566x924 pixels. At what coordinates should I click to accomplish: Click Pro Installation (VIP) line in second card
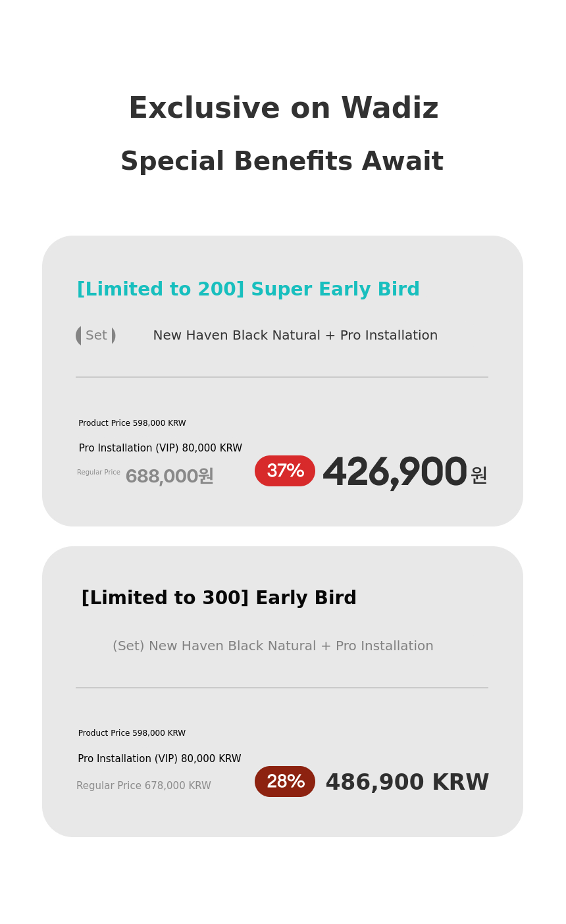(159, 759)
